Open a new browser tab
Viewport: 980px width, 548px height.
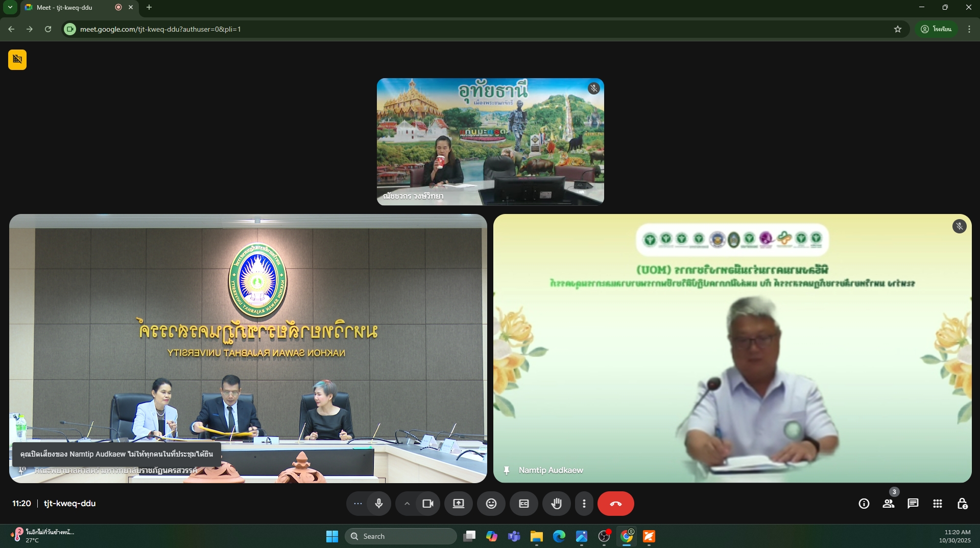pos(149,7)
